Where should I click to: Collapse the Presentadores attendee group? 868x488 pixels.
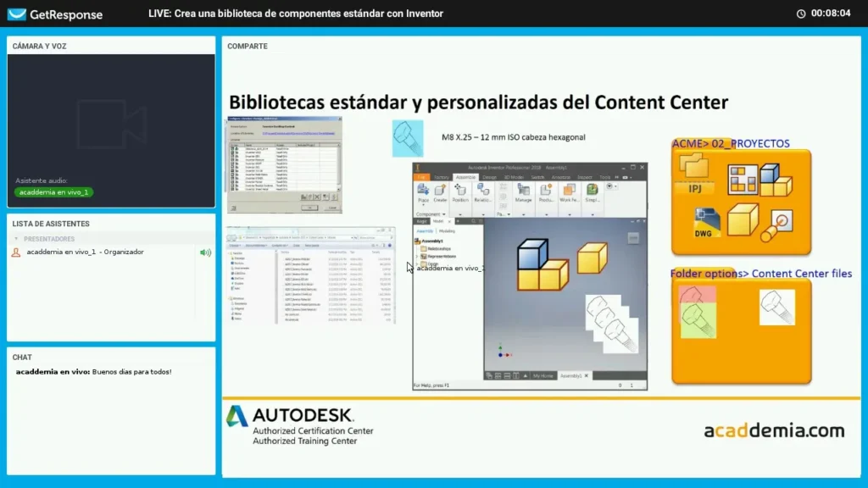click(x=14, y=239)
